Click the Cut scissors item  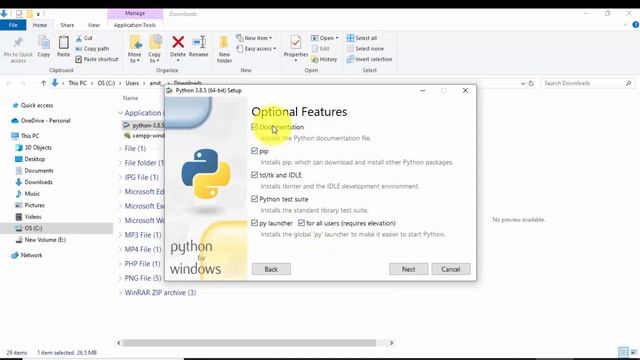click(x=84, y=38)
